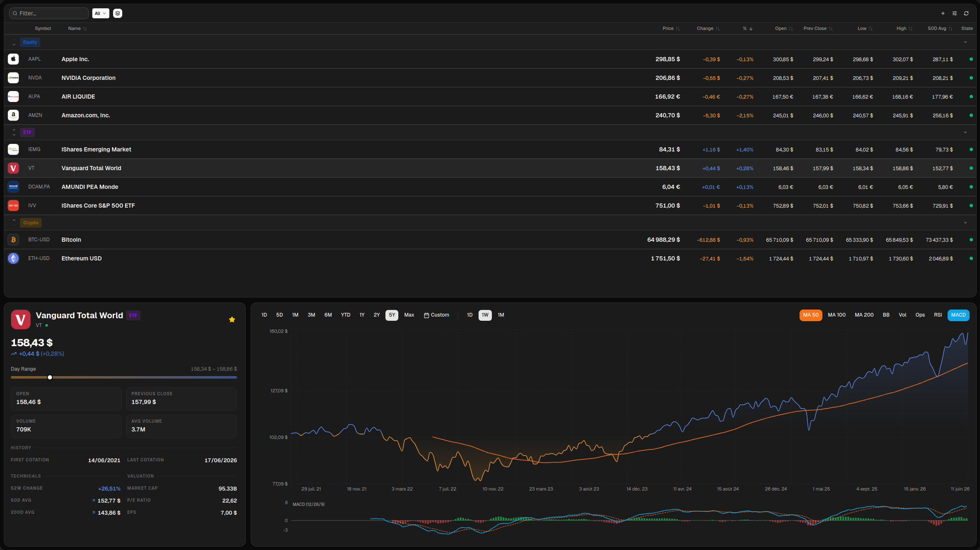Toggle the BB Bollinger Bands indicator
Image resolution: width=980 pixels, height=550 pixels.
pos(886,315)
